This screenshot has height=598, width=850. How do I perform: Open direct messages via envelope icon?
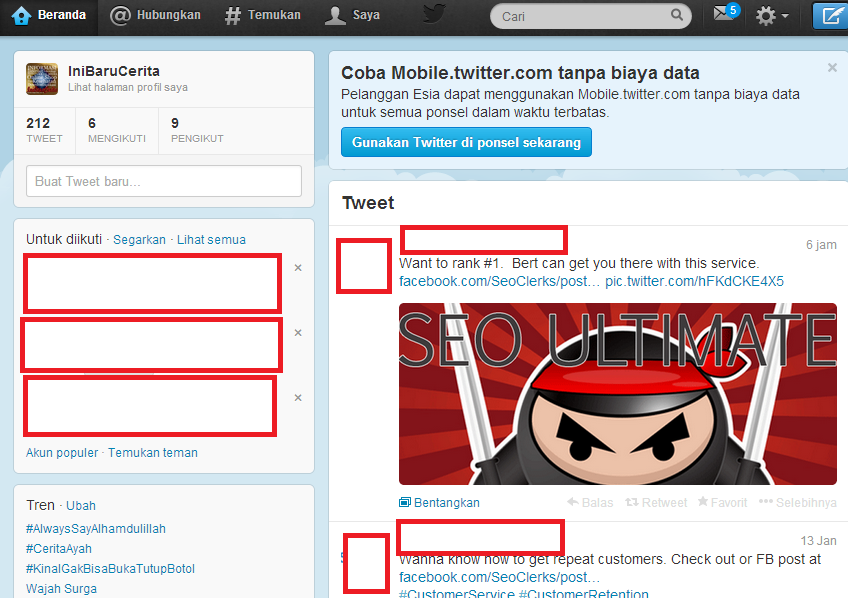tap(723, 16)
